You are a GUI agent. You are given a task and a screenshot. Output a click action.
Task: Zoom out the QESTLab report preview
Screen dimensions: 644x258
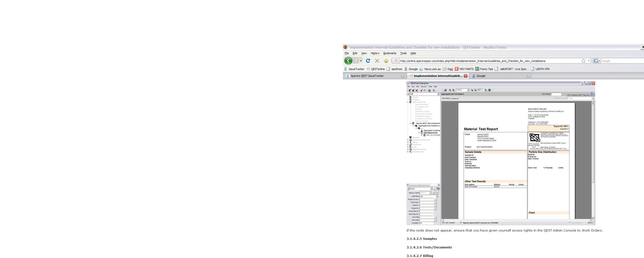coord(450,90)
